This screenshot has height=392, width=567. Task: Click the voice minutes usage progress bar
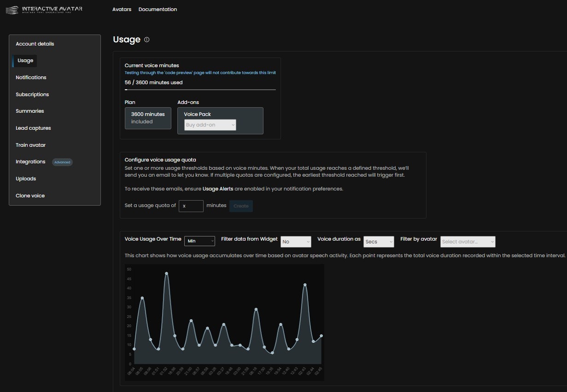tap(200, 90)
